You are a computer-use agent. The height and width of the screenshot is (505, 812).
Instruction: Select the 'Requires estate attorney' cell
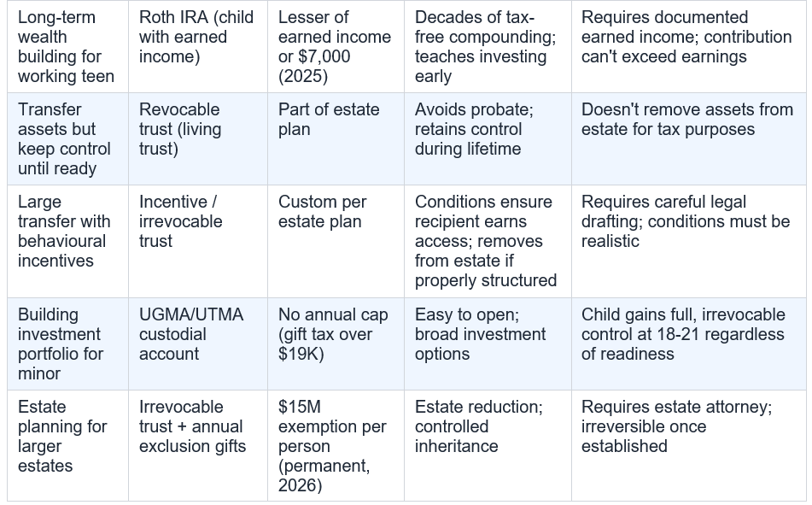(x=689, y=446)
